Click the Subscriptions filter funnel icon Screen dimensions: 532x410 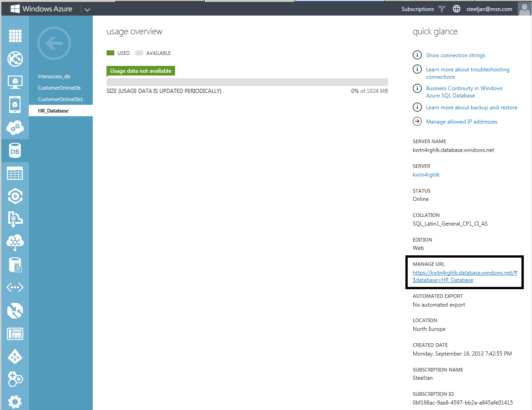[x=442, y=9]
